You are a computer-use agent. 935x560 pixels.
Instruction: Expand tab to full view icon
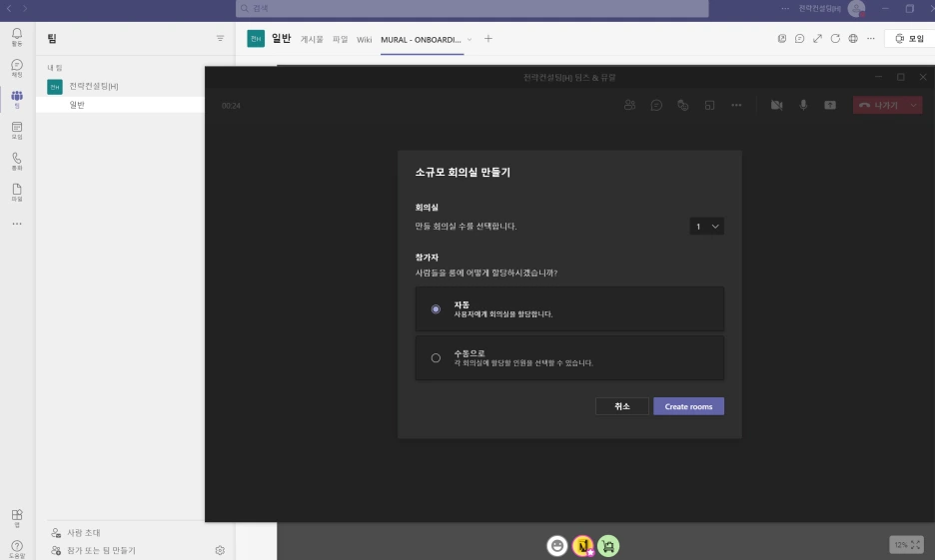pyautogui.click(x=817, y=39)
